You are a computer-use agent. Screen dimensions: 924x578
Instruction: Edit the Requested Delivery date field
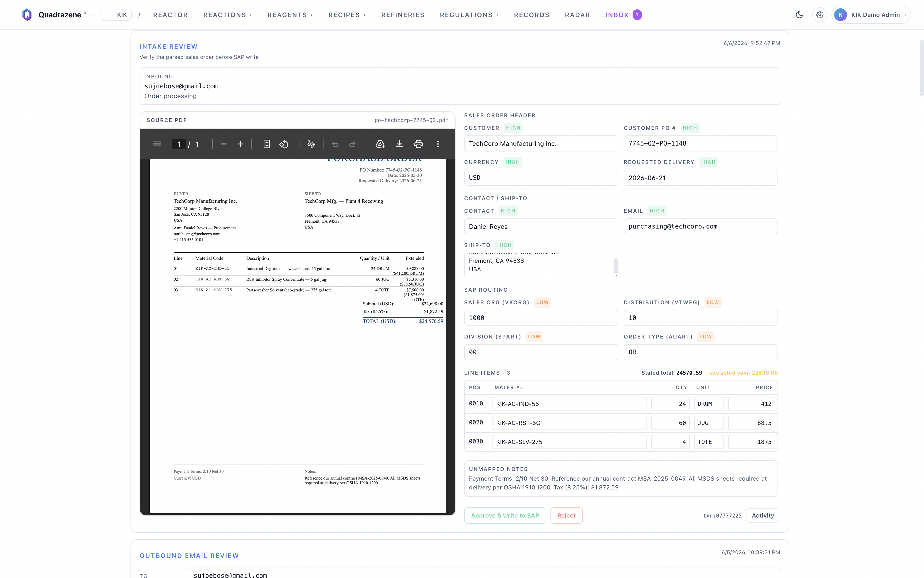coord(700,178)
